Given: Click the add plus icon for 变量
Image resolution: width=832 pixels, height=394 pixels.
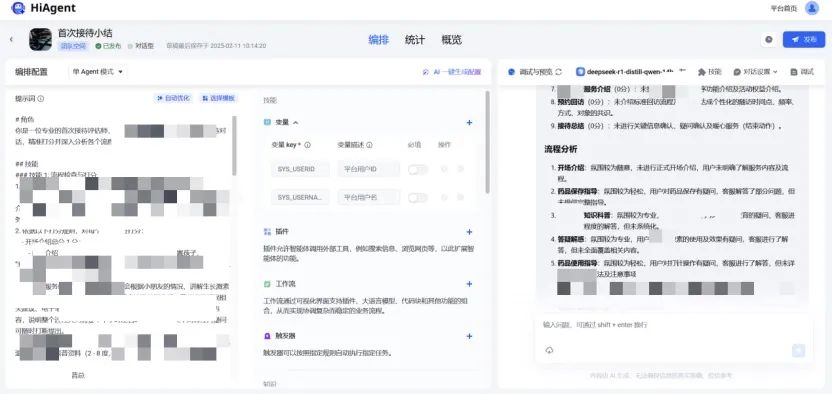Looking at the screenshot, I should [469, 122].
